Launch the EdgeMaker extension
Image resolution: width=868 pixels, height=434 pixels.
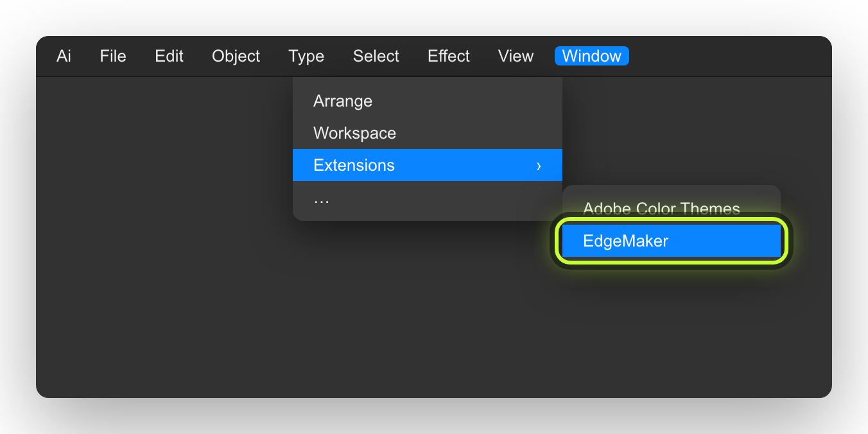[x=672, y=241]
